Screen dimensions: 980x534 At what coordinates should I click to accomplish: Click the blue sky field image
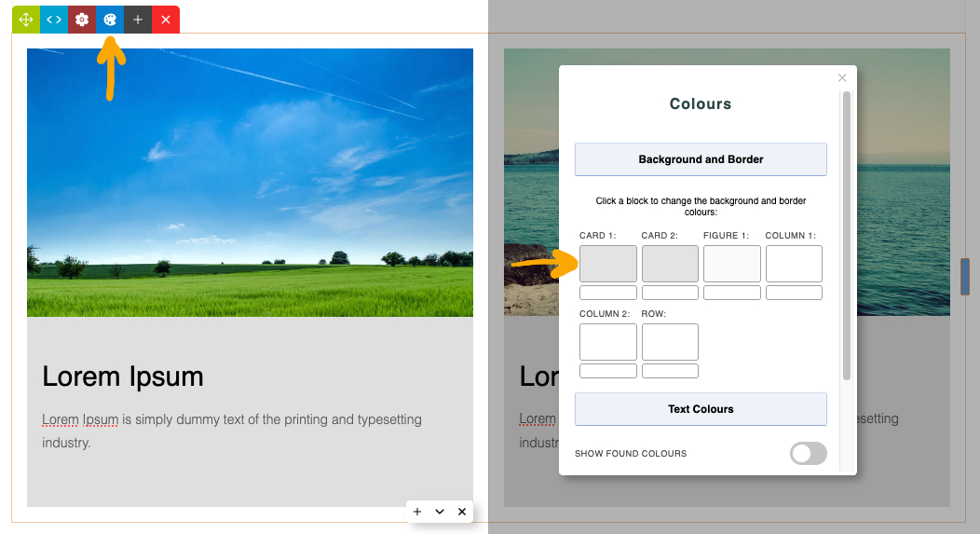pos(250,182)
